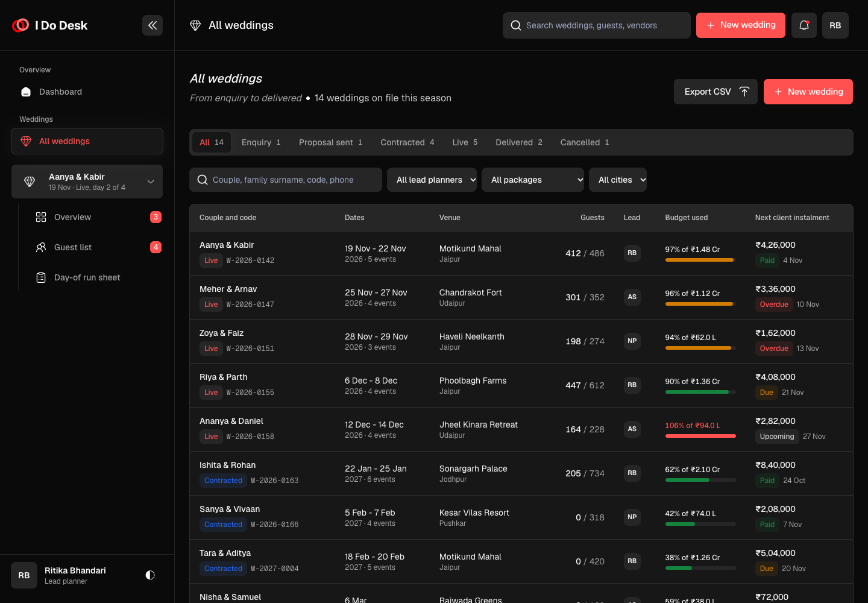Click the magnifier icon in the top search bar
This screenshot has width=868, height=603.
[x=516, y=25]
